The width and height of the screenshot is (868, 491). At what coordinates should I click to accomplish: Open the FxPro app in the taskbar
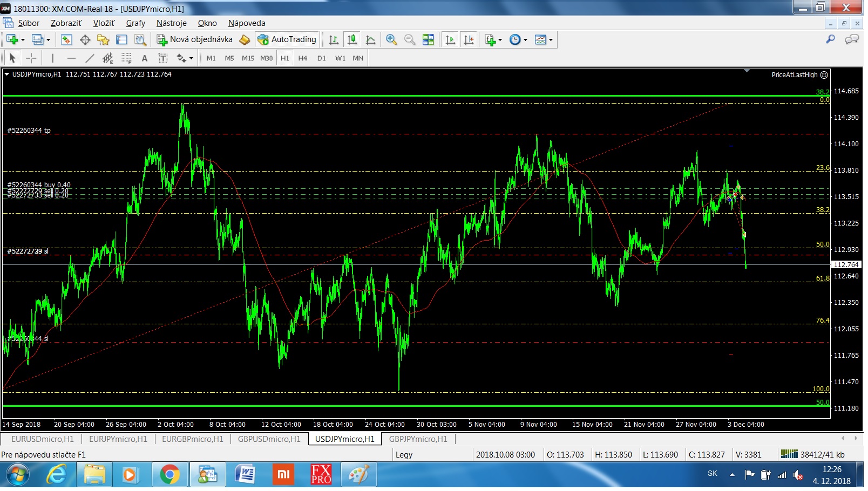[x=321, y=475]
